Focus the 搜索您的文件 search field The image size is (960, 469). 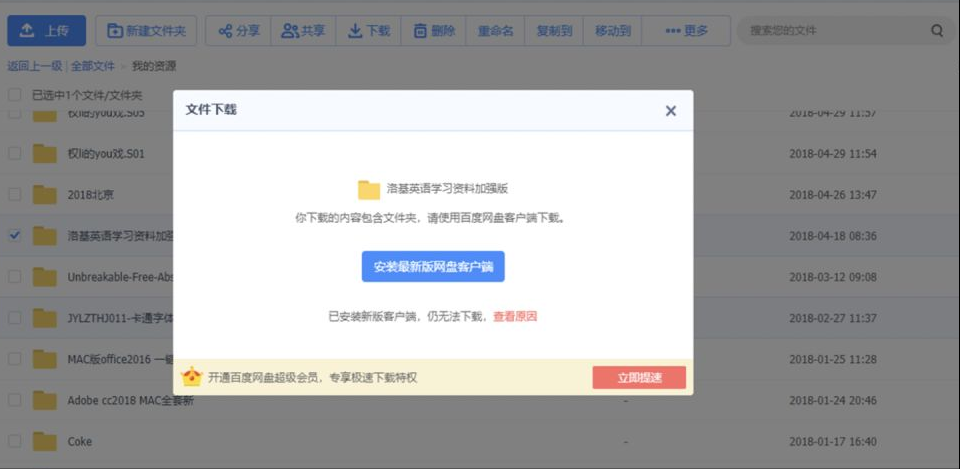836,31
